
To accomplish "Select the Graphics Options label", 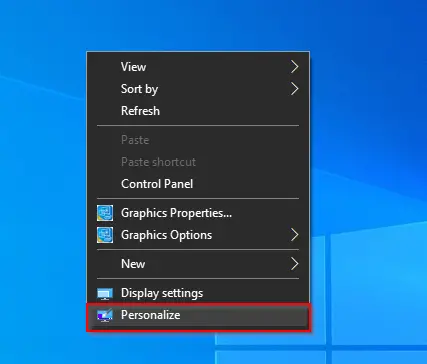I will click(x=166, y=235).
